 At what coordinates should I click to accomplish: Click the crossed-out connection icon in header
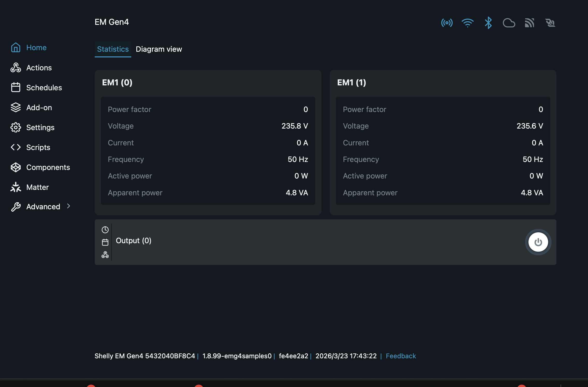click(550, 23)
